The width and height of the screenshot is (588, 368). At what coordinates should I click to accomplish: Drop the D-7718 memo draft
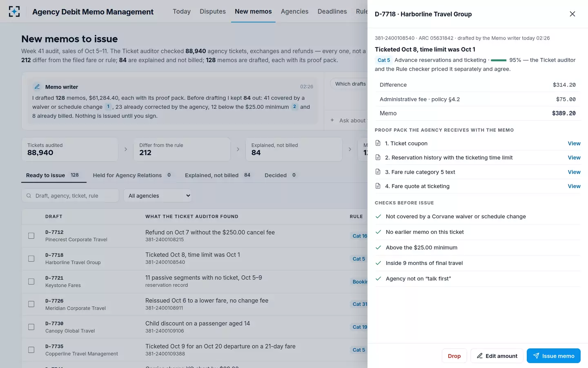pyautogui.click(x=454, y=356)
